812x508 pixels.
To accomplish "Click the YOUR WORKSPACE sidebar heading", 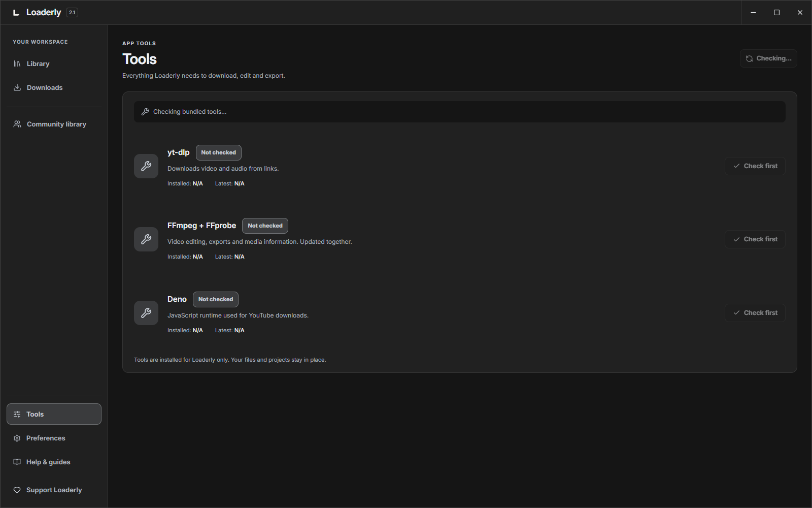I will 40,42.
